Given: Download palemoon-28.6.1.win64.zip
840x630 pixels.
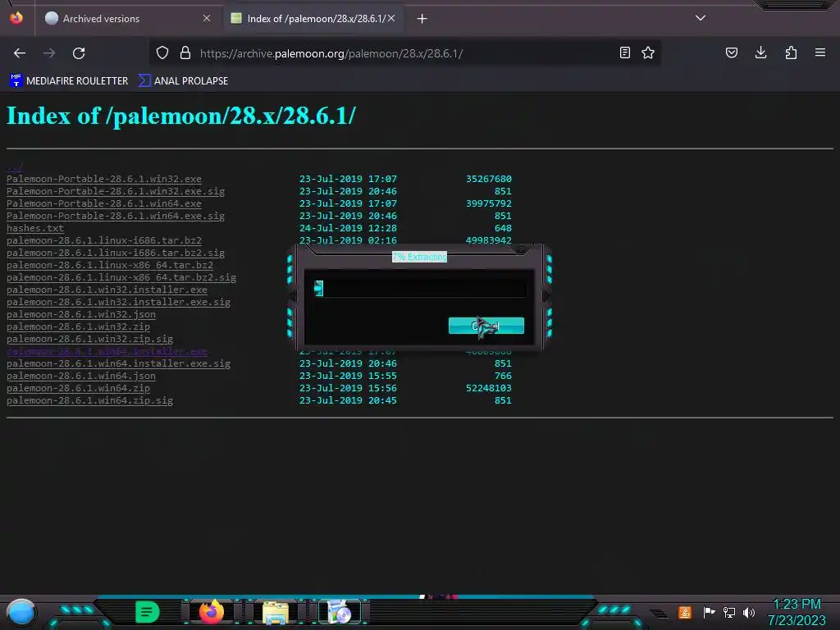Looking at the screenshot, I should tap(78, 388).
